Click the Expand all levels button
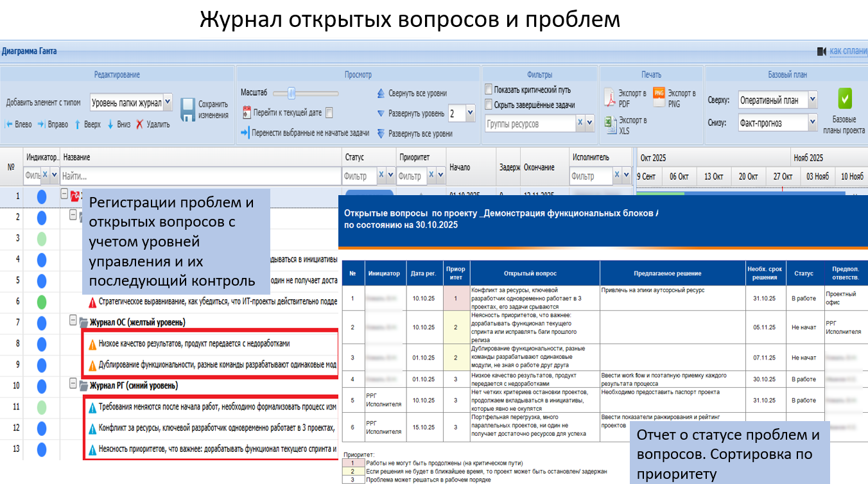Viewport: 868px width, 484px height. [381, 134]
